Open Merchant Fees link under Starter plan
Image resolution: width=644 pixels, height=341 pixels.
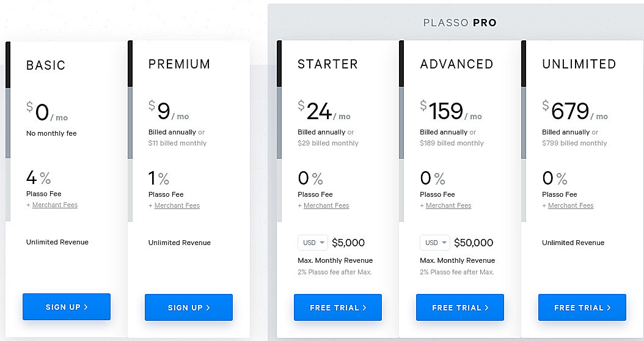[326, 205]
